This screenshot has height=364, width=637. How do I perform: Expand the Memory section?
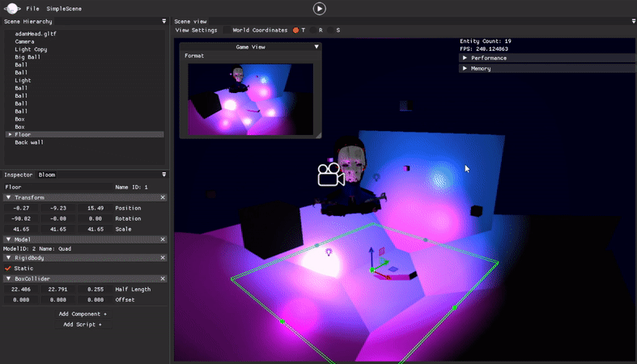[x=465, y=69]
